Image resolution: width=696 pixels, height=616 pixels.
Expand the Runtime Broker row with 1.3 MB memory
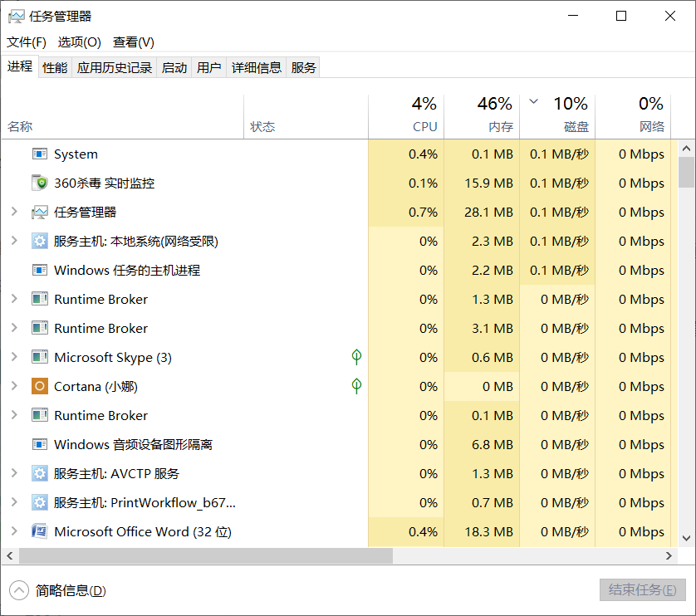coord(14,299)
